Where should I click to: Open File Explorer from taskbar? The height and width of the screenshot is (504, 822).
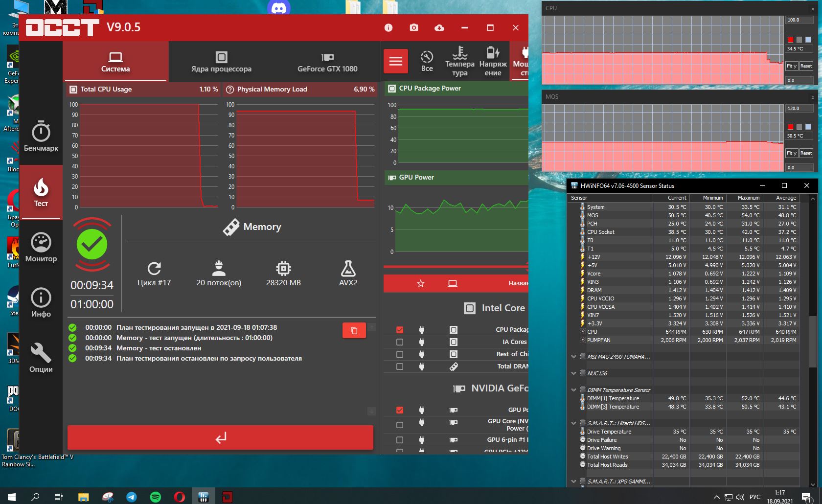point(83,497)
